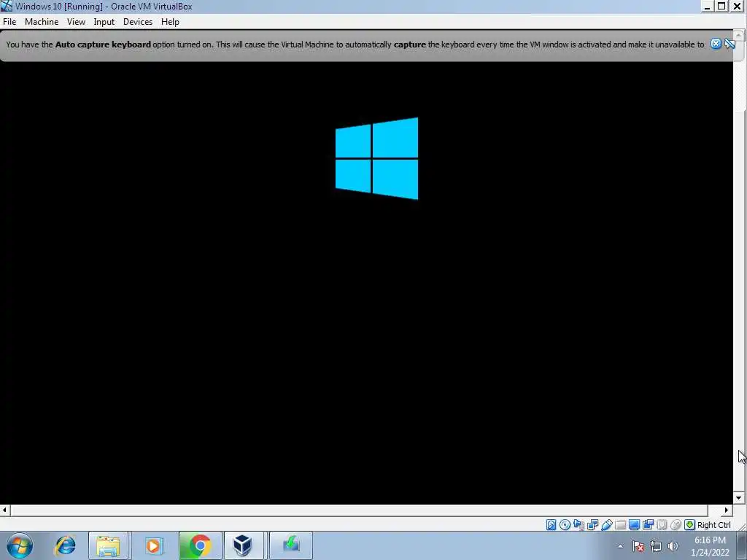747x560 pixels.
Task: Open the Machine menu
Action: point(42,22)
